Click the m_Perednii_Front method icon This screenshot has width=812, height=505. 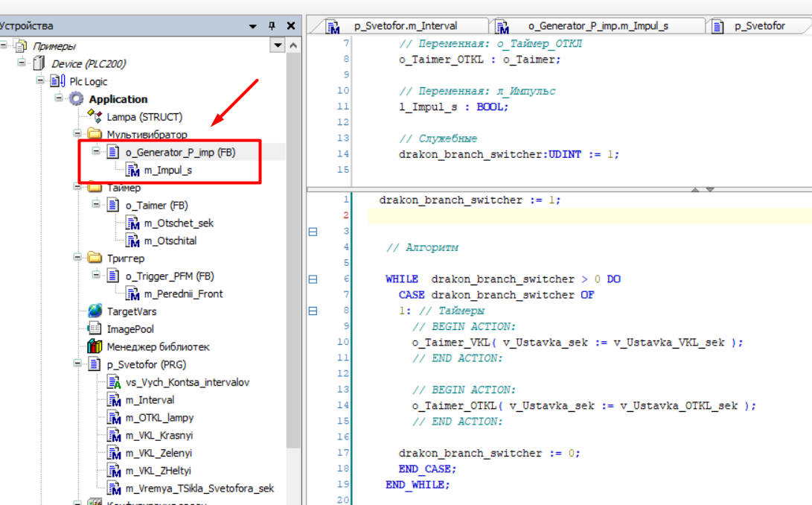[x=132, y=293]
